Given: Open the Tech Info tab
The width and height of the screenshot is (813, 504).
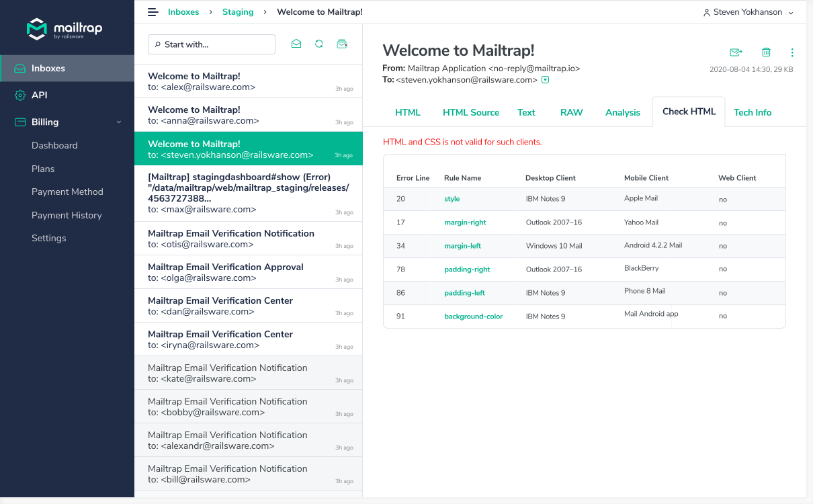Looking at the screenshot, I should click(x=753, y=112).
